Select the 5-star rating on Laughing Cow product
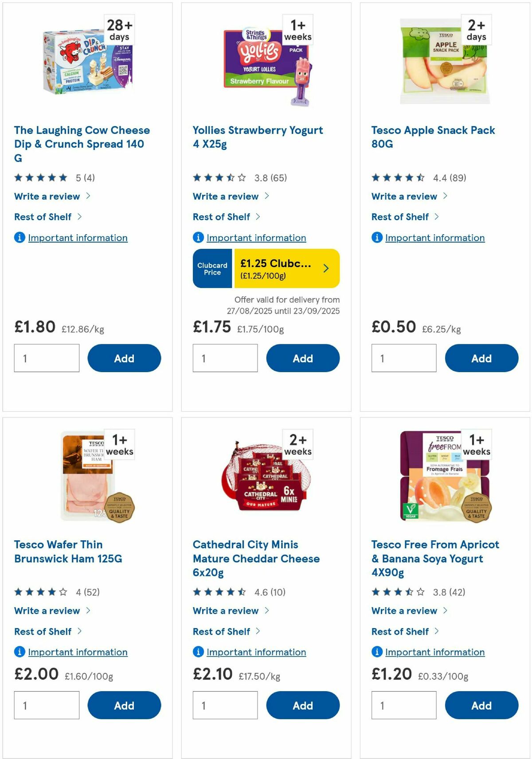The width and height of the screenshot is (532, 759). [x=40, y=177]
